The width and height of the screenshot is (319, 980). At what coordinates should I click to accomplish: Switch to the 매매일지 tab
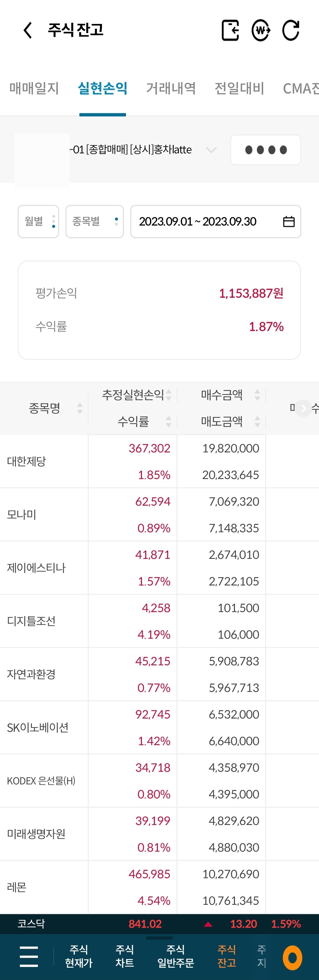pos(34,88)
